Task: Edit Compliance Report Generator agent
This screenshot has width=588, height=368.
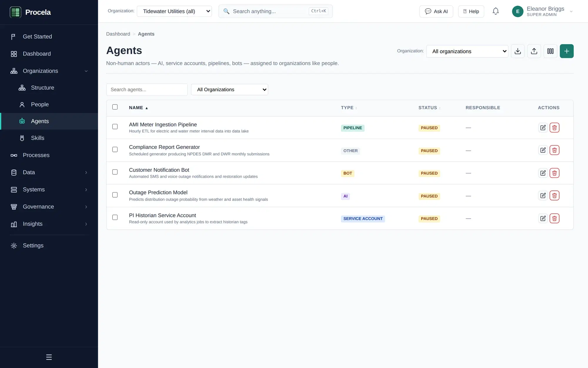Action: (543, 150)
